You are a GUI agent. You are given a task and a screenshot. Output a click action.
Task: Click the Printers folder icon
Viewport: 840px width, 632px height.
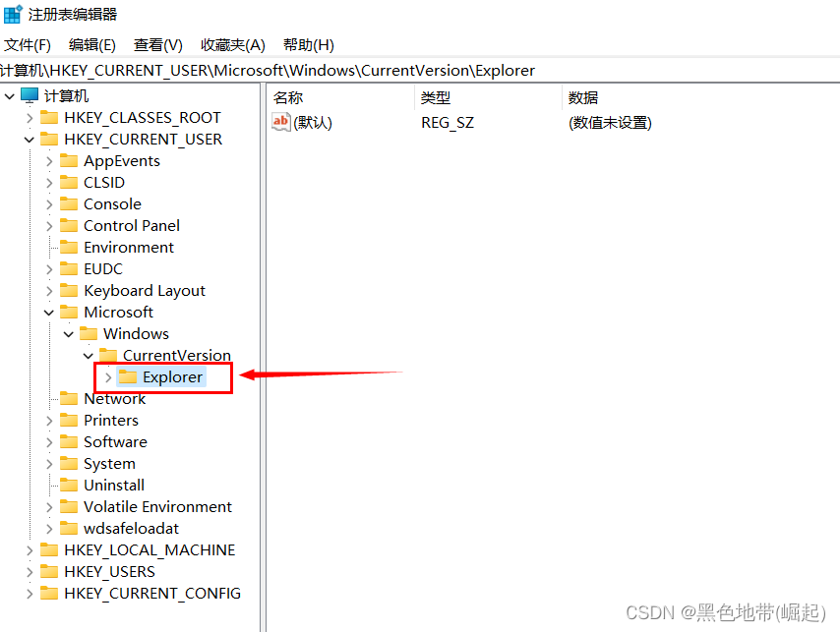69,420
